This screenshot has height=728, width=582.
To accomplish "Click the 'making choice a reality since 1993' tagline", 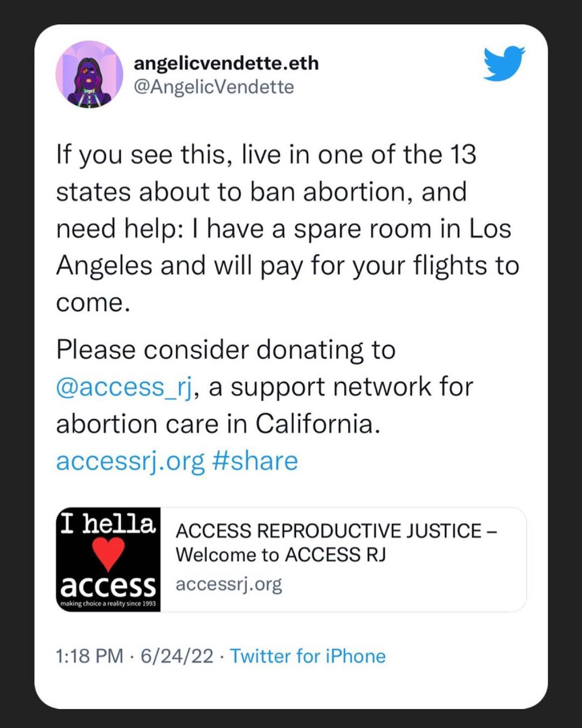I will tap(108, 603).
